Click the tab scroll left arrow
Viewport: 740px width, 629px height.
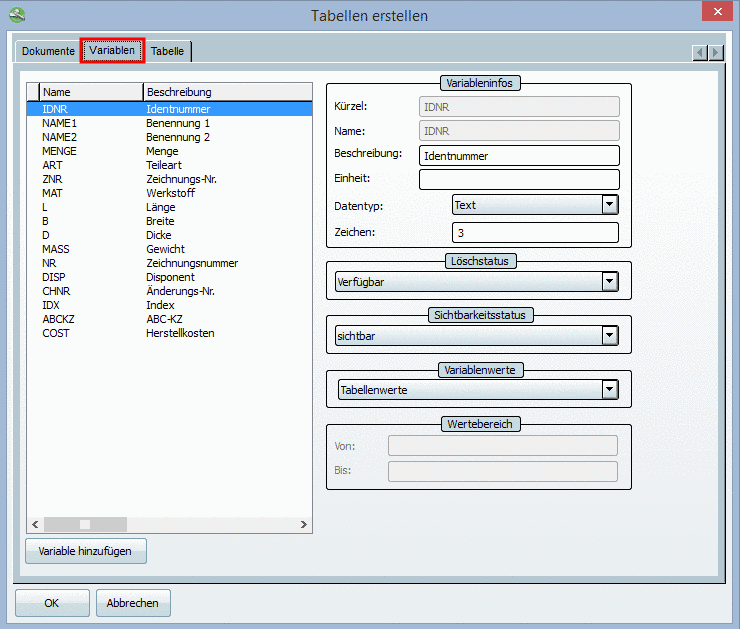click(x=700, y=52)
